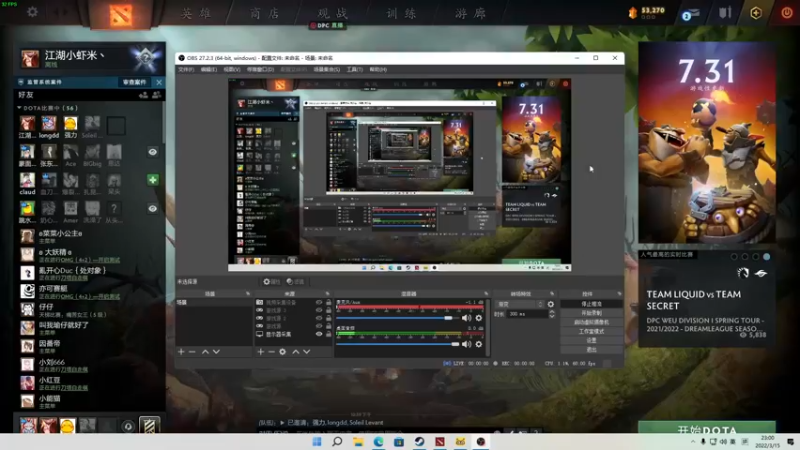Click 开始录制 start recording button

click(591, 313)
